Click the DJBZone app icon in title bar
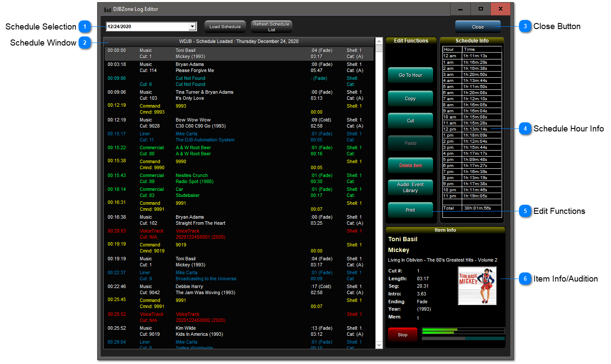611x364 pixels. pos(108,9)
